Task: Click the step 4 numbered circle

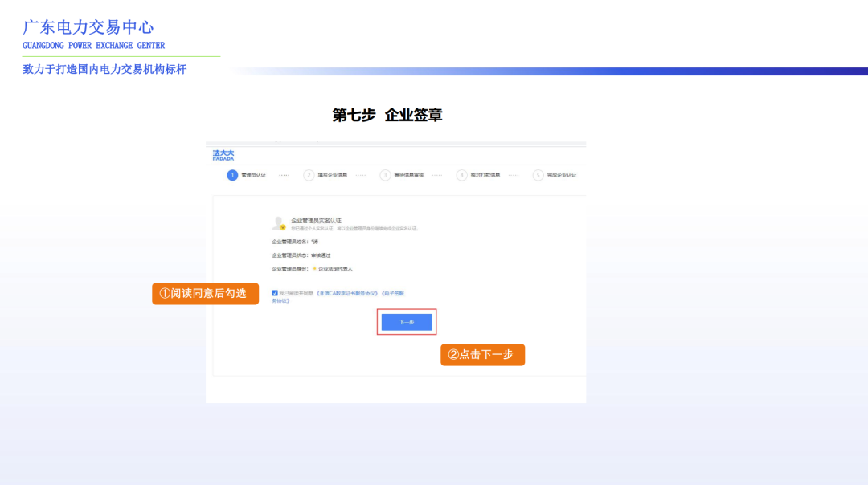Action: point(461,175)
